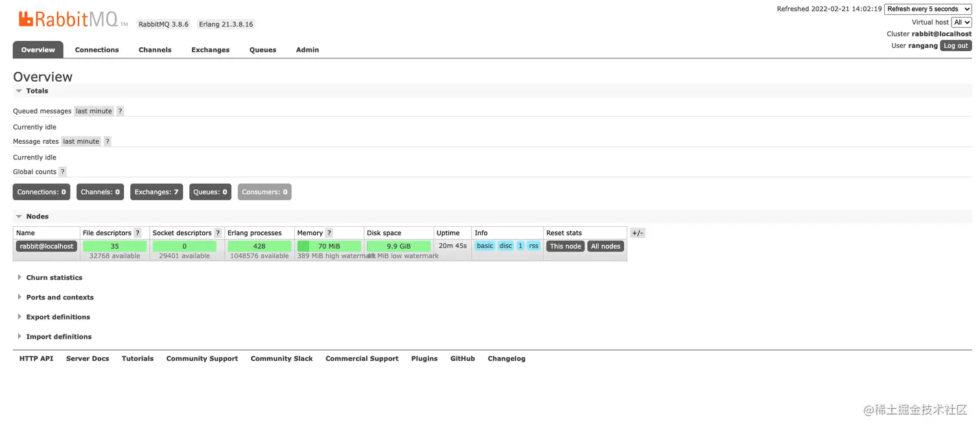
Task: Reset stats for This node
Action: click(x=566, y=246)
